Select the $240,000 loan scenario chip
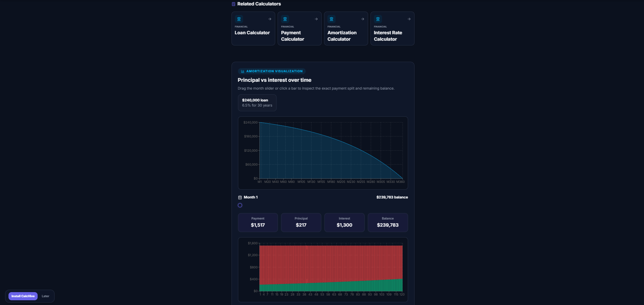The width and height of the screenshot is (644, 305). [x=257, y=103]
